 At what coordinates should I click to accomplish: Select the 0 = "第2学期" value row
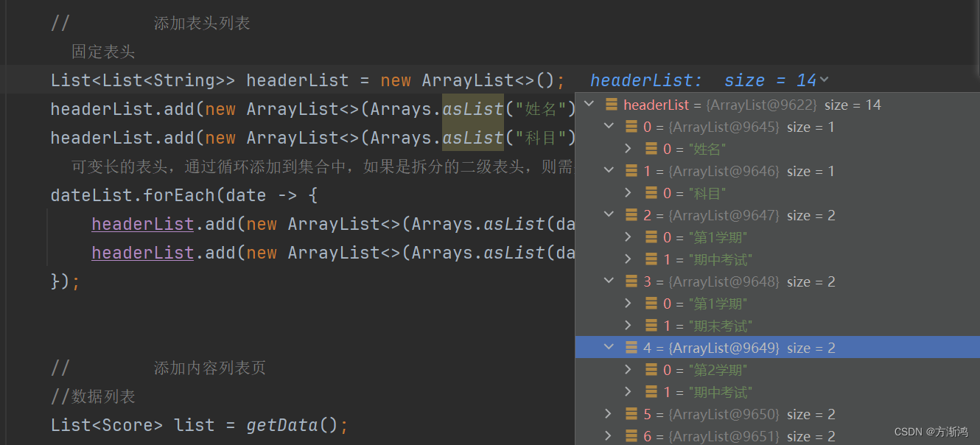coord(777,370)
